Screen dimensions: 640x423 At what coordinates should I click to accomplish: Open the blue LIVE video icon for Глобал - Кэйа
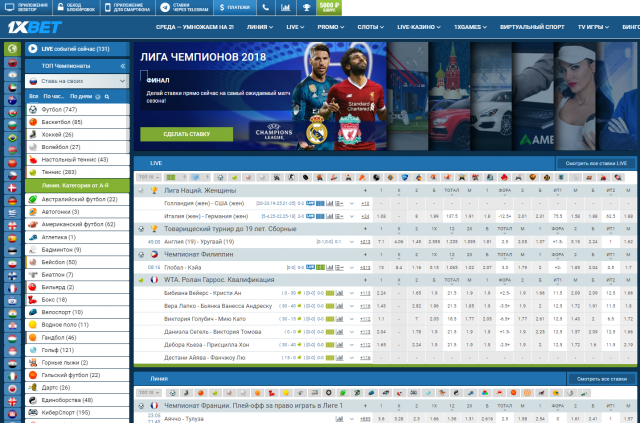310,267
